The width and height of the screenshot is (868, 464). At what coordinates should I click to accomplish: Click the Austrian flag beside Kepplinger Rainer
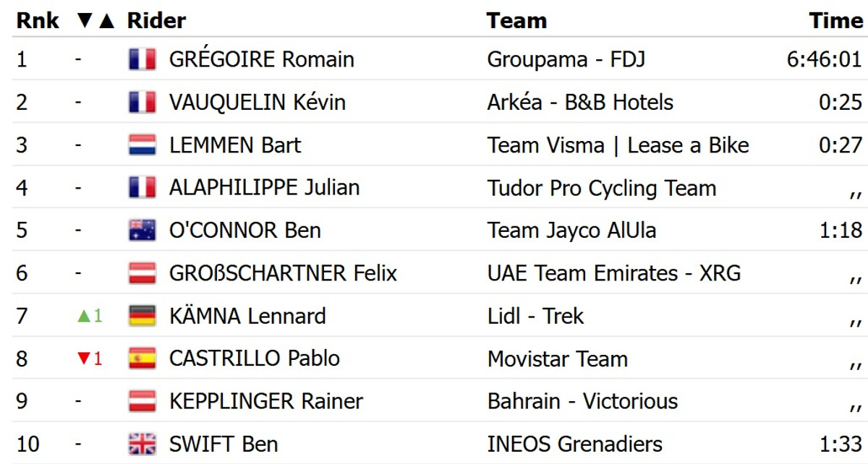coord(142,401)
